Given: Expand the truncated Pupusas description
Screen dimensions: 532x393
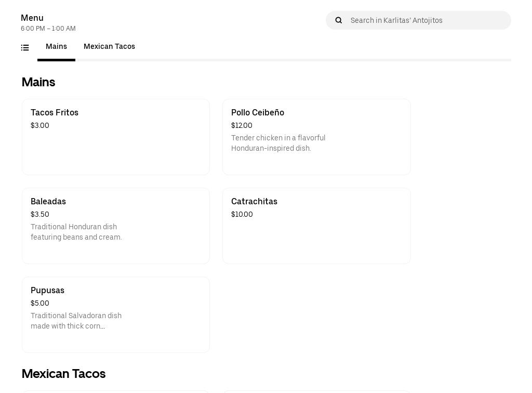Looking at the screenshot, I should click(x=76, y=321).
